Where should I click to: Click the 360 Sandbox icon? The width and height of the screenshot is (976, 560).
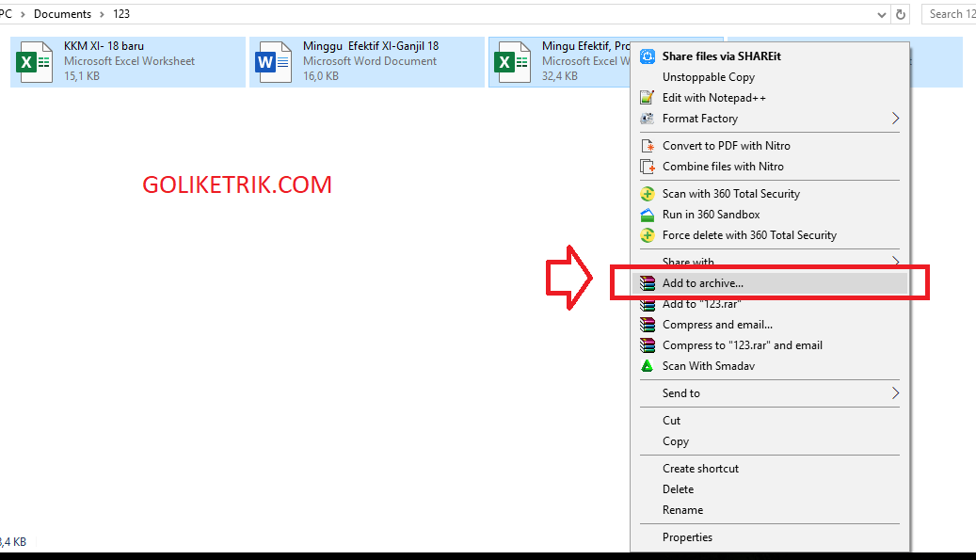click(x=648, y=215)
